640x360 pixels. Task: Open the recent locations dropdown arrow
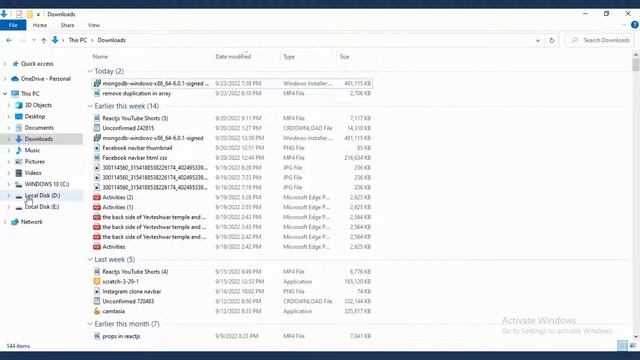click(x=33, y=40)
